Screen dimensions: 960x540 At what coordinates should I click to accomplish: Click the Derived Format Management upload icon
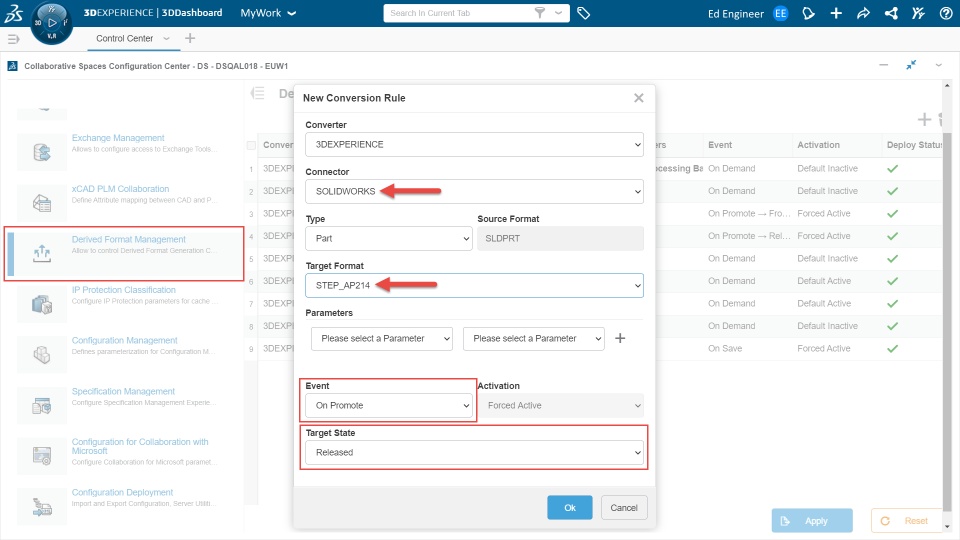pos(42,253)
